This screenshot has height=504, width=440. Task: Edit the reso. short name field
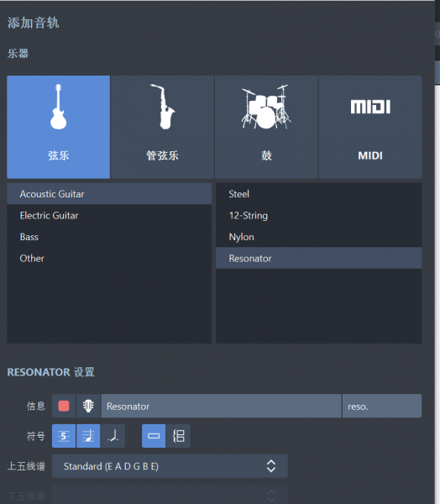[382, 406]
